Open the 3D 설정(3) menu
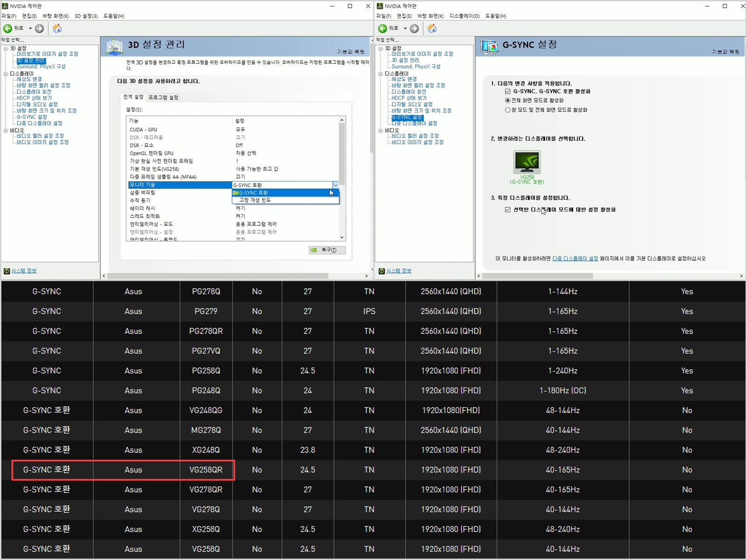This screenshot has height=560, width=747. [x=86, y=16]
